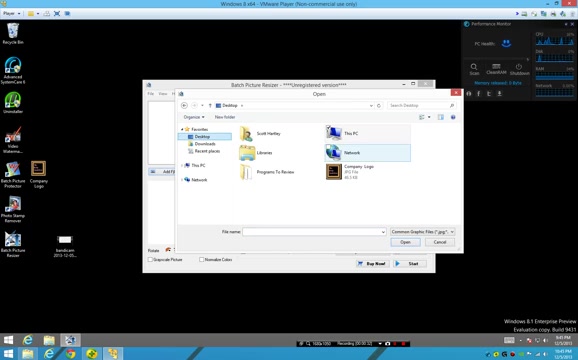
Task: Select the bandicam video file on desktop
Action: pos(65,246)
